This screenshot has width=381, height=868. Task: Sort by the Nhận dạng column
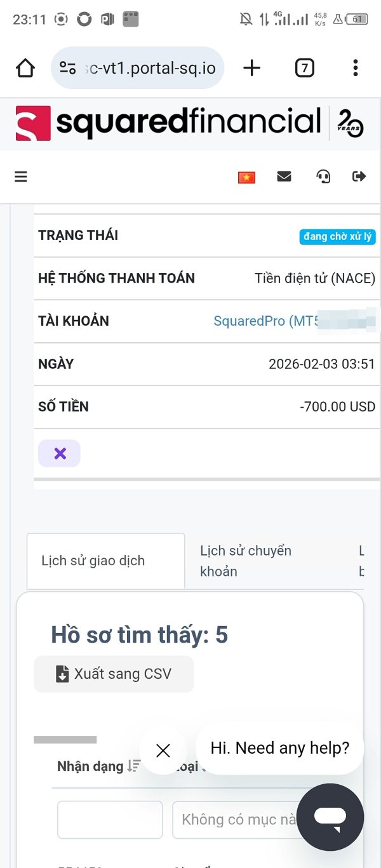click(133, 766)
